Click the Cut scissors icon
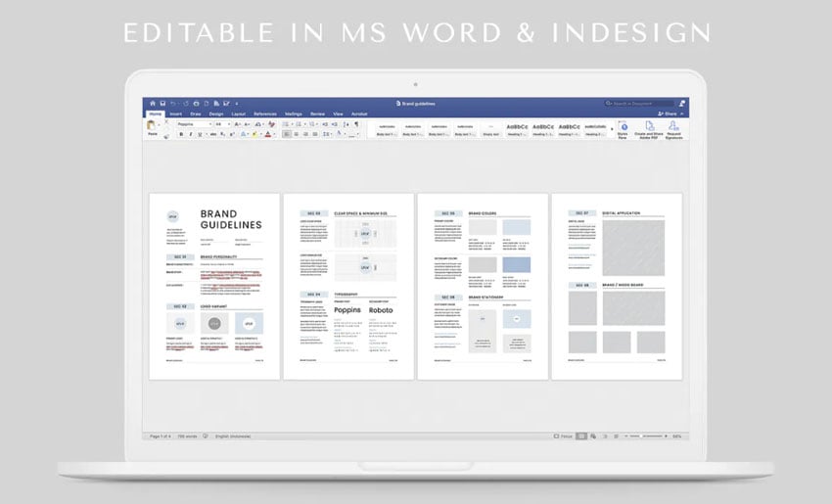This screenshot has width=832, height=504. (x=166, y=122)
